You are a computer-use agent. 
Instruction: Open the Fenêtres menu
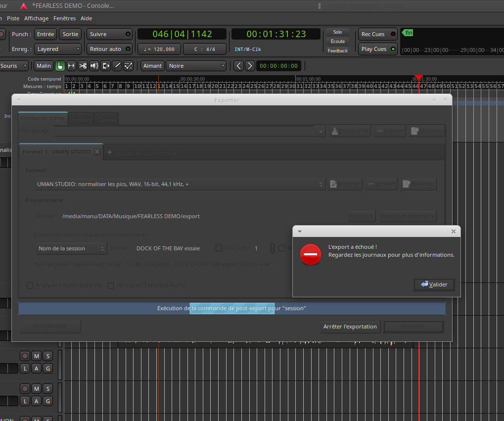(x=64, y=18)
